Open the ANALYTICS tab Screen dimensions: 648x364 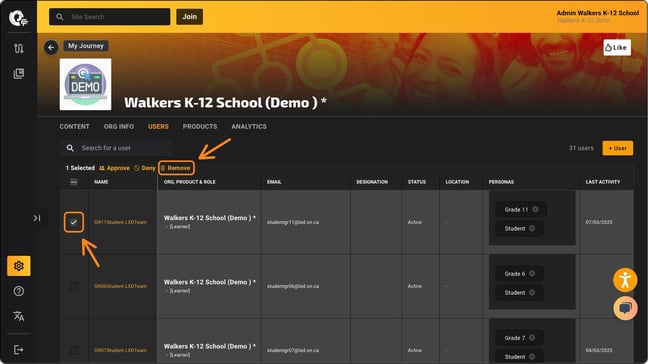[x=249, y=126]
